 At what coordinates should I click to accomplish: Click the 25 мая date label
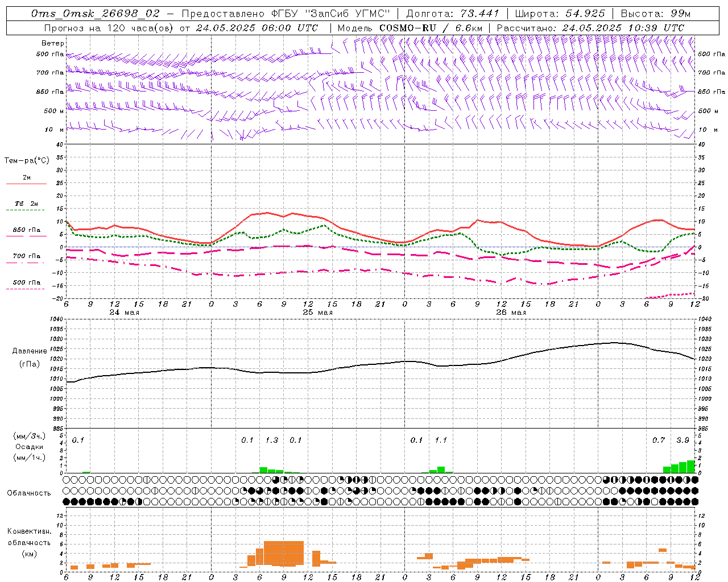click(317, 313)
